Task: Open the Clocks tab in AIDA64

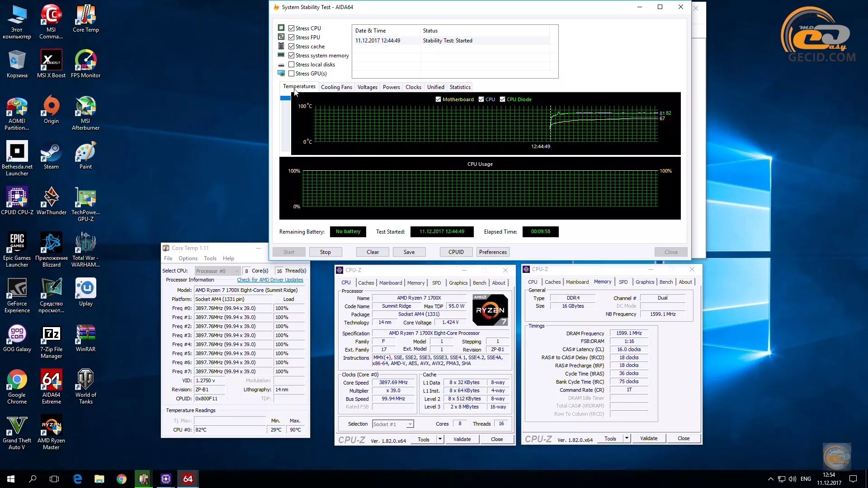Action: [x=413, y=87]
